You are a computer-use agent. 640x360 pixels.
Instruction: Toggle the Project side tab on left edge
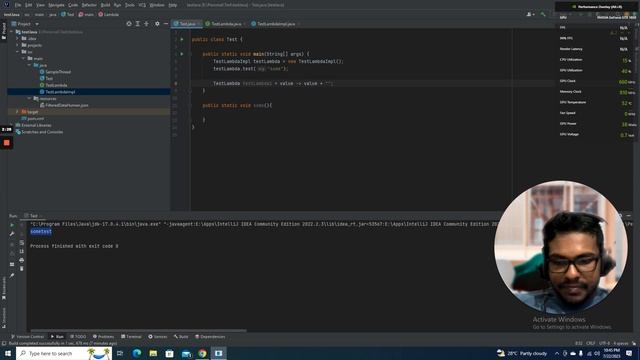4,31
